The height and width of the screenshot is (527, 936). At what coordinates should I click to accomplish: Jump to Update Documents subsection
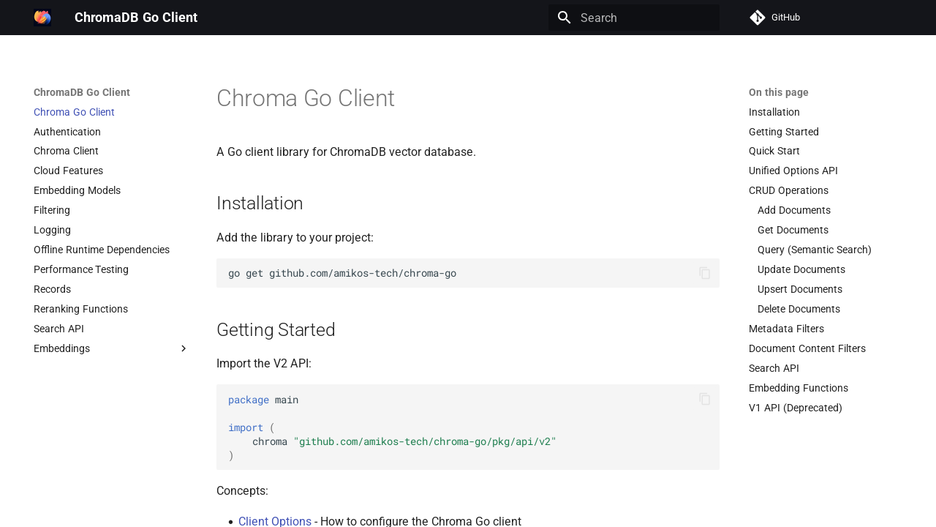pos(801,269)
